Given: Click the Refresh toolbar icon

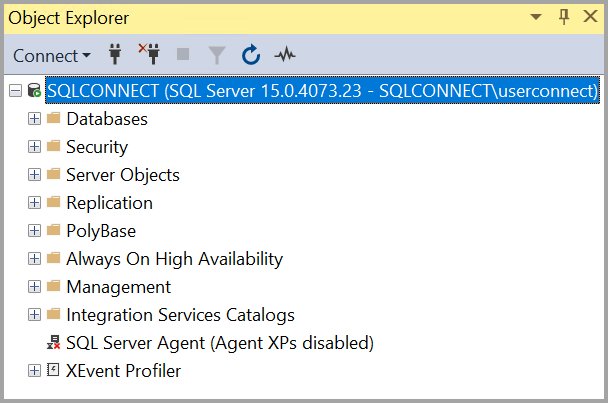Looking at the screenshot, I should coord(251,55).
